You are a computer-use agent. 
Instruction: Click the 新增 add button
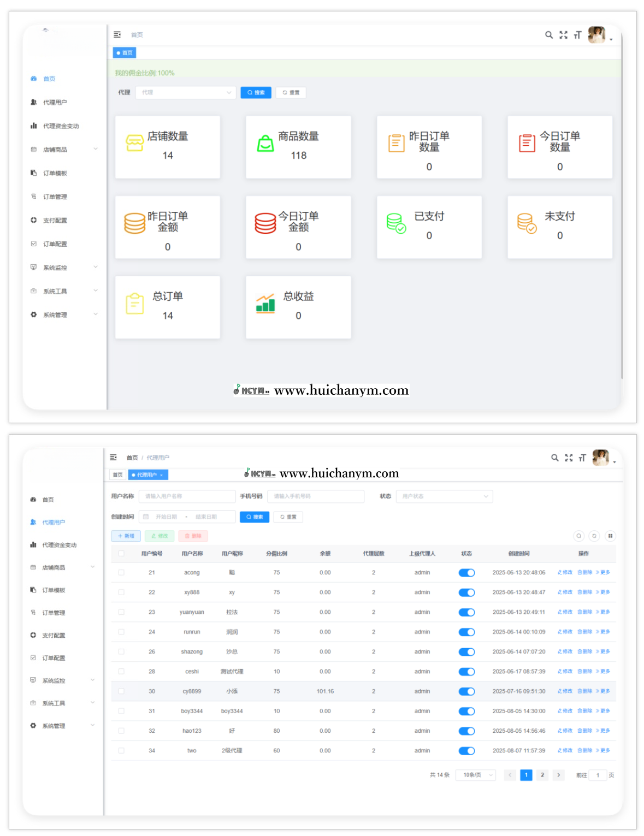[x=126, y=536]
